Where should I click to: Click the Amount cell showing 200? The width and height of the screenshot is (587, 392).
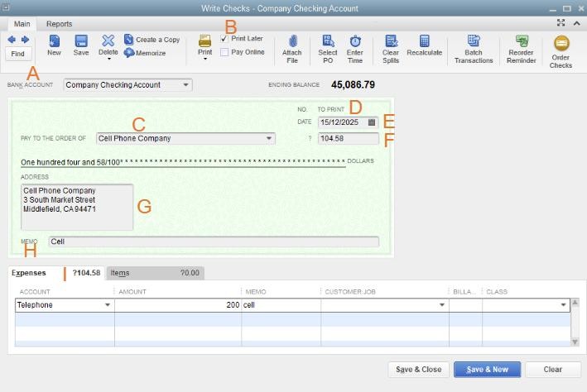[178, 305]
